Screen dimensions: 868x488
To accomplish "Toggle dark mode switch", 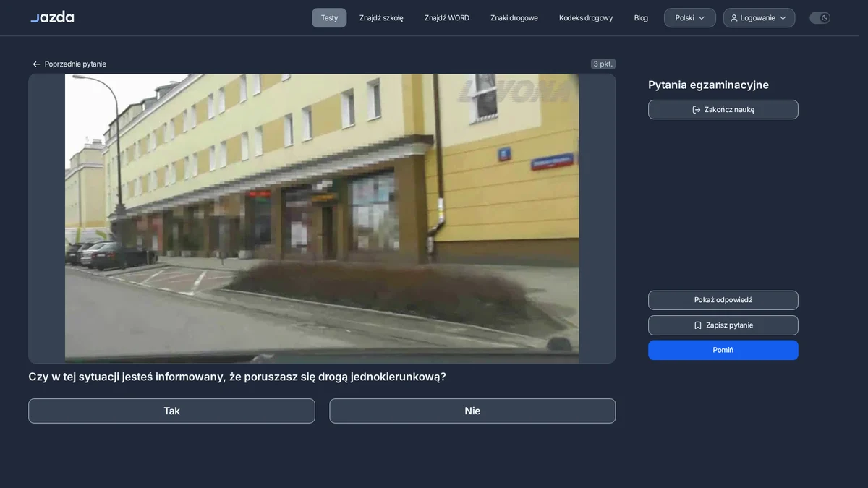I will (820, 18).
